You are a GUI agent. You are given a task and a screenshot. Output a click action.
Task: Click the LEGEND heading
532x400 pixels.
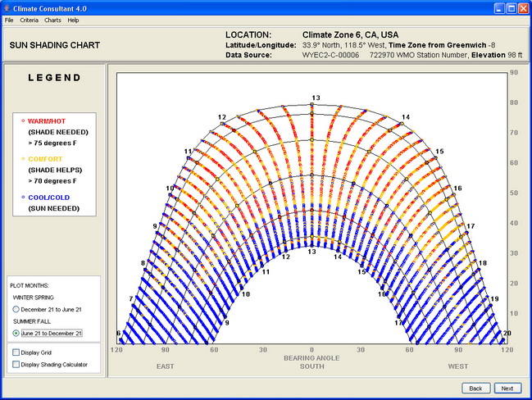coord(54,78)
